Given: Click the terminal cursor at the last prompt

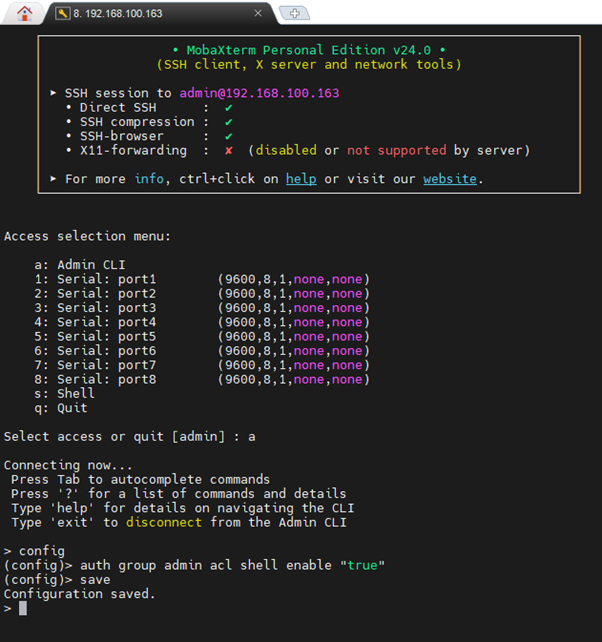Looking at the screenshot, I should [x=23, y=608].
